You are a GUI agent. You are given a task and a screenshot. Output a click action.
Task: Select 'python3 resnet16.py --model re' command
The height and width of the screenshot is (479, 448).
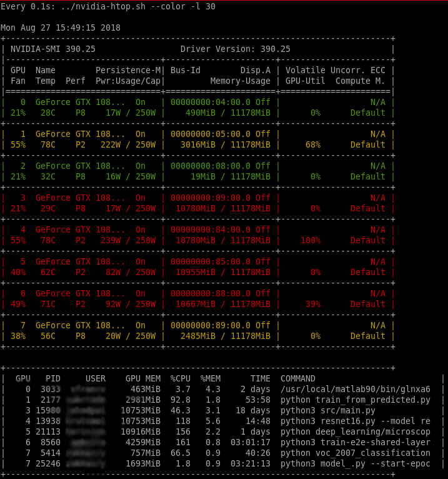pyautogui.click(x=356, y=421)
